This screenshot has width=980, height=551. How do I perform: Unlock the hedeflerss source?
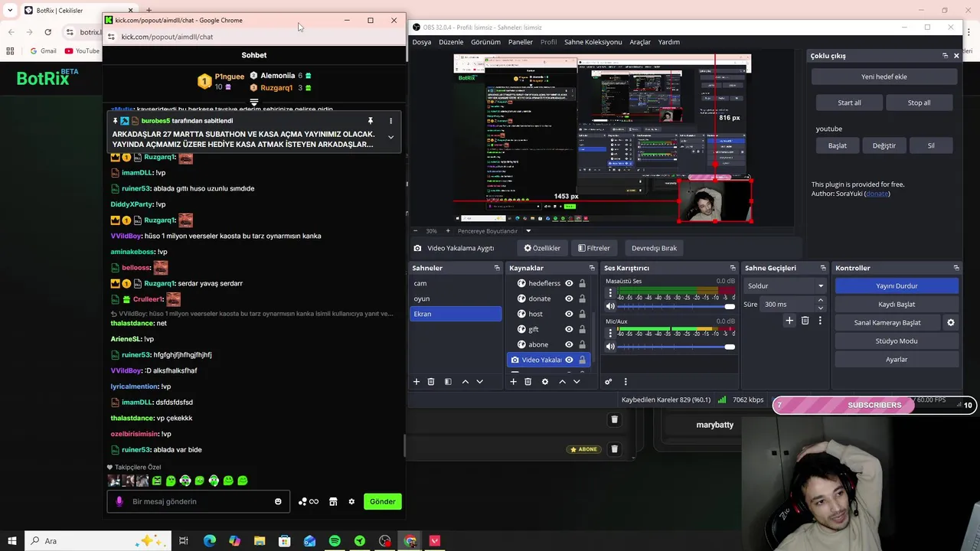[582, 283]
